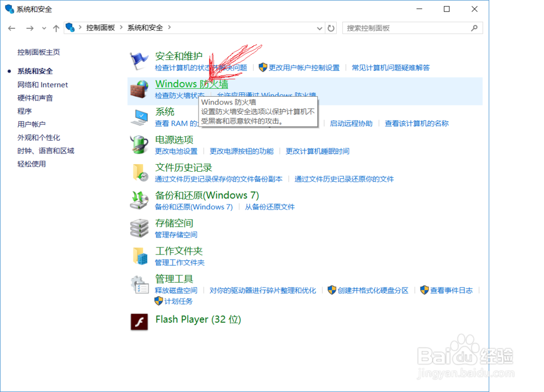This screenshot has width=544, height=392.
Task: Go forward with the right arrow
Action: (30, 28)
